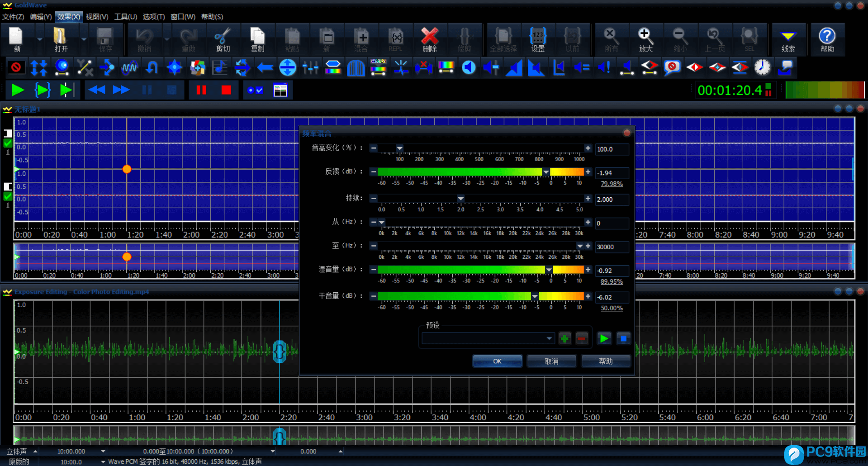Click the blue sine wave effect icon
The image size is (868, 466).
(129, 68)
